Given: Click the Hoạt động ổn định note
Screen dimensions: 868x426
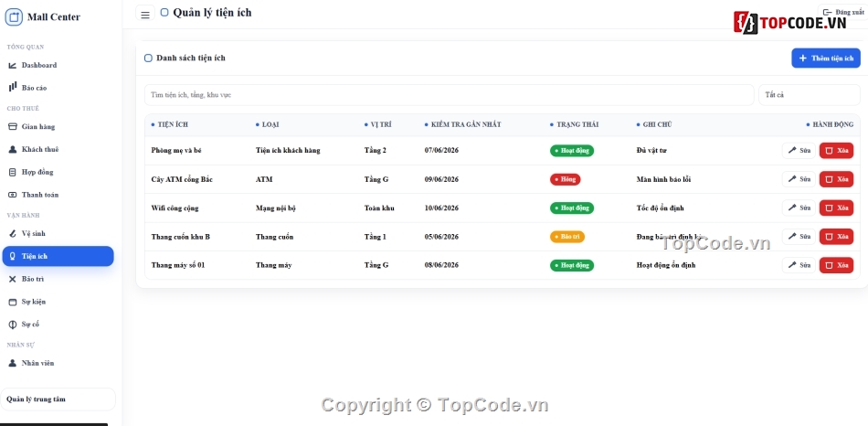Looking at the screenshot, I should pos(666,265).
